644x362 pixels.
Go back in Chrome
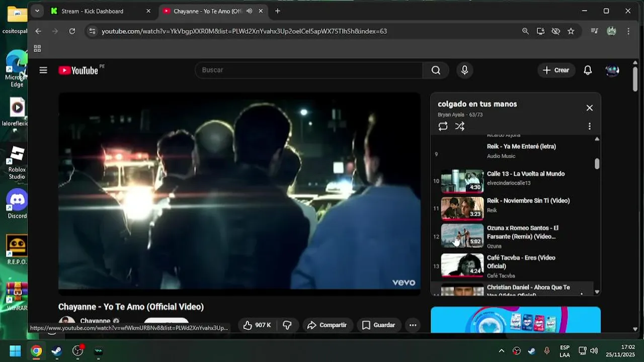tap(38, 31)
